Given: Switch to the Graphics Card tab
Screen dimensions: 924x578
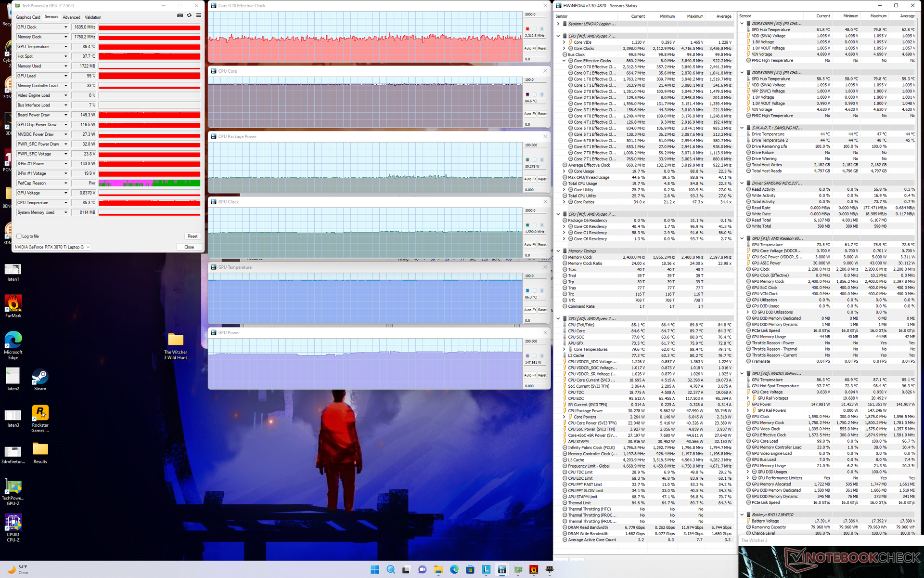Looking at the screenshot, I should (x=28, y=17).
